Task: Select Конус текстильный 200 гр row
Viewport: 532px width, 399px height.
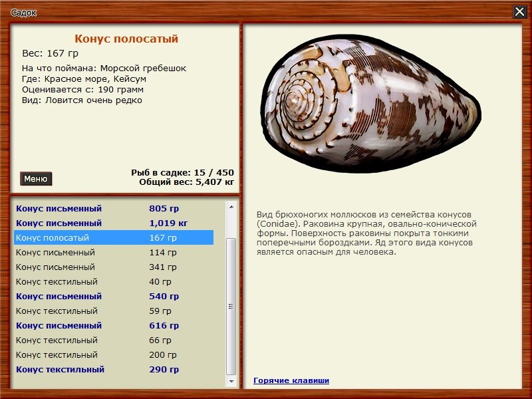Action: [114, 354]
